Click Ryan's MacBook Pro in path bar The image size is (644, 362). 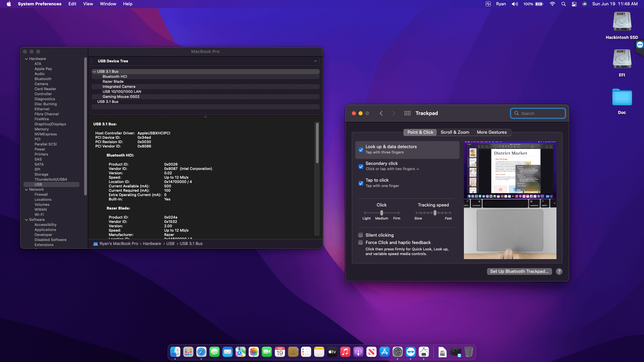pyautogui.click(x=119, y=244)
